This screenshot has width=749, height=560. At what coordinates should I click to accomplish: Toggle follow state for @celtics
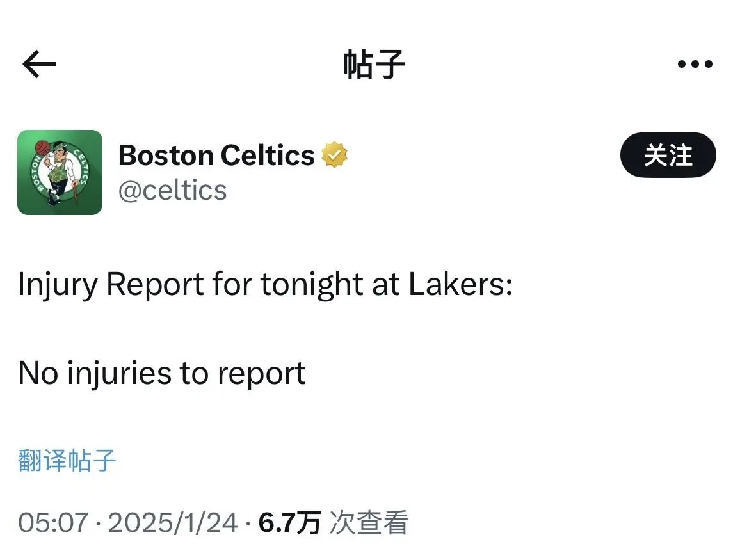point(668,154)
